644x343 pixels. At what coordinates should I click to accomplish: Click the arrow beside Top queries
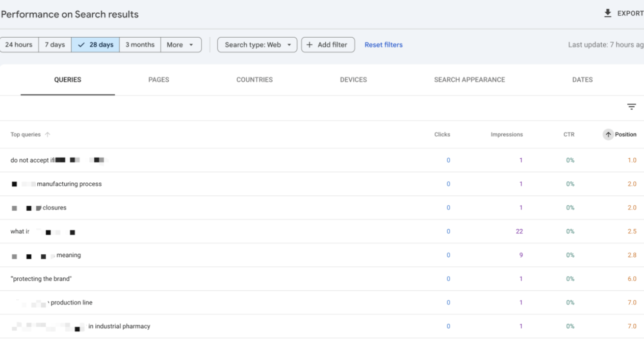48,135
